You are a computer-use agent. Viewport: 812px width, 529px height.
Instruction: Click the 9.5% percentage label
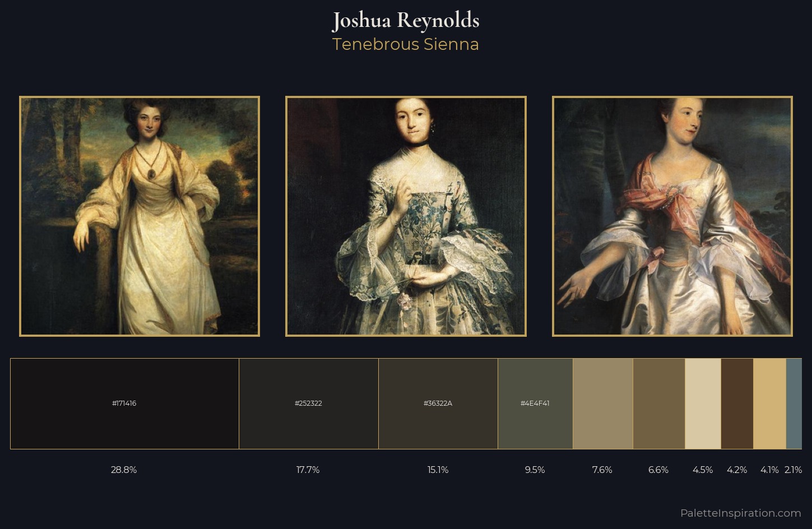click(x=535, y=470)
